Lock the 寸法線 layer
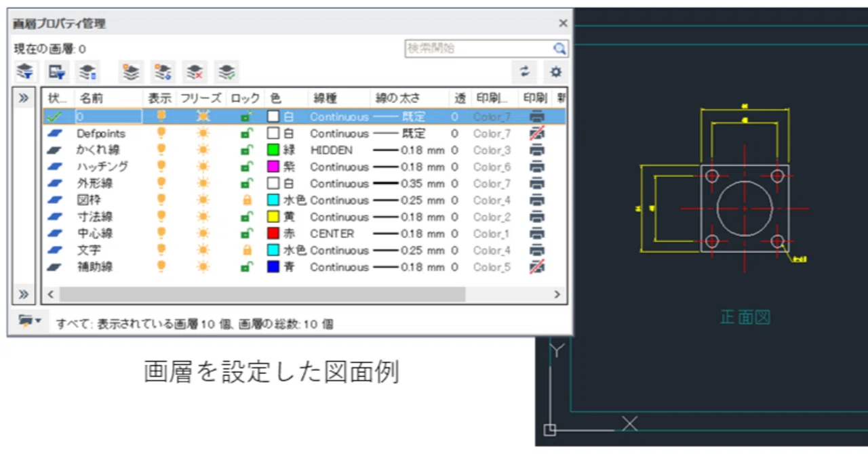868x454 pixels. (247, 217)
